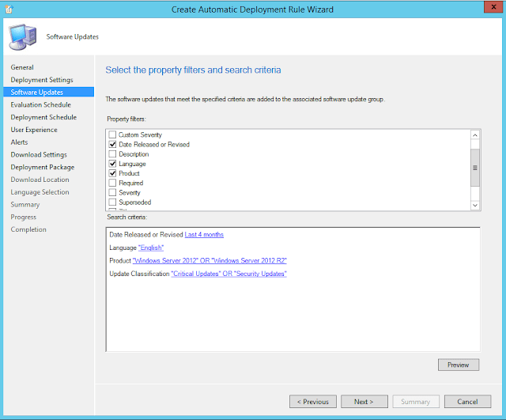Go to Deployment Settings step
The image size is (506, 420).
point(41,80)
